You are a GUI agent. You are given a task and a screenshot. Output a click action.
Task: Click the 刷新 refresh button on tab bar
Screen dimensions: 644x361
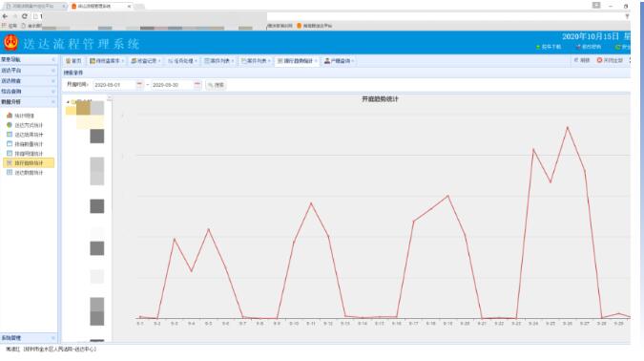(582, 60)
